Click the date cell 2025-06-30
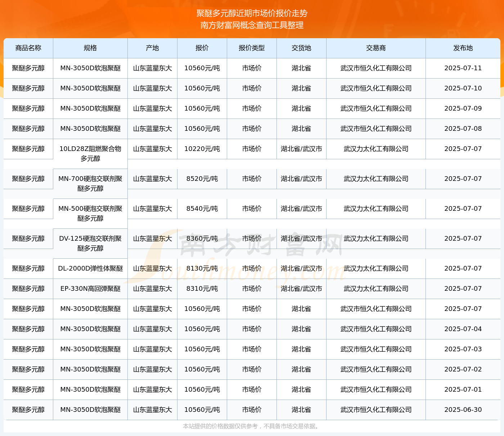Viewport: 504px width, 436px height. [463, 410]
